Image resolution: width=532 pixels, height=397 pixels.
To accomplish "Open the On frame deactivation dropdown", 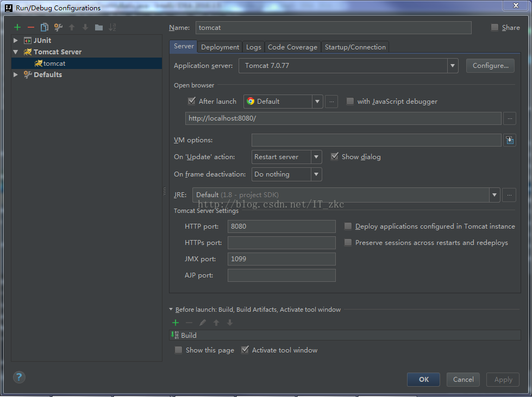I will click(x=316, y=174).
